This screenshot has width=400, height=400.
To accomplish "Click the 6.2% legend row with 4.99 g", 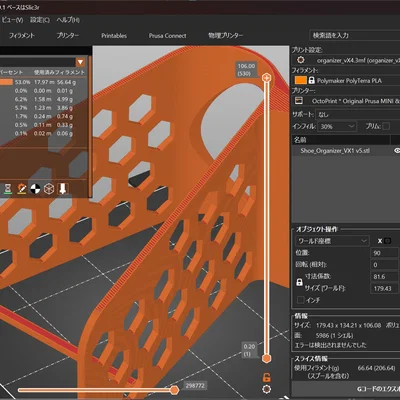I will point(43,99).
